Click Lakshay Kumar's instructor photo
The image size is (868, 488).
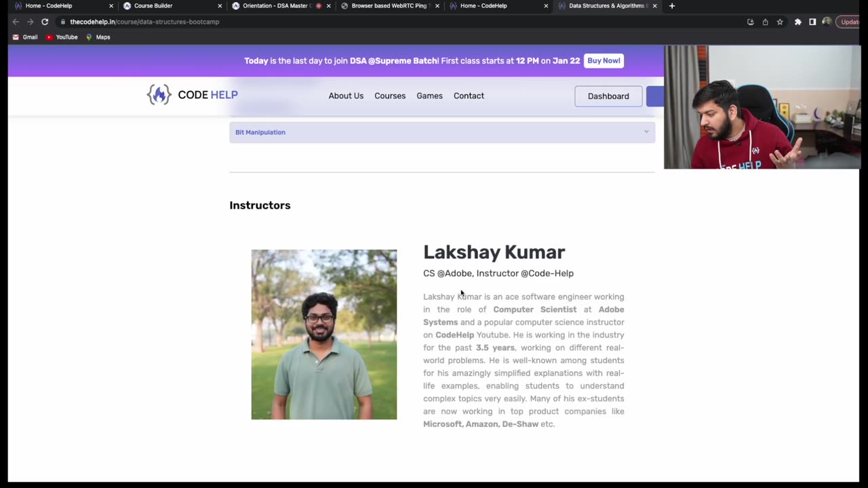(324, 334)
